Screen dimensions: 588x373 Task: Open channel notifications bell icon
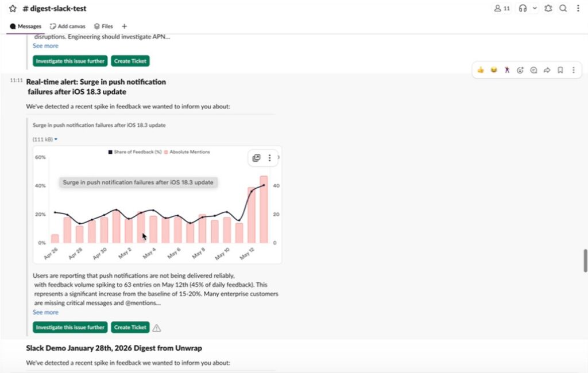(547, 8)
